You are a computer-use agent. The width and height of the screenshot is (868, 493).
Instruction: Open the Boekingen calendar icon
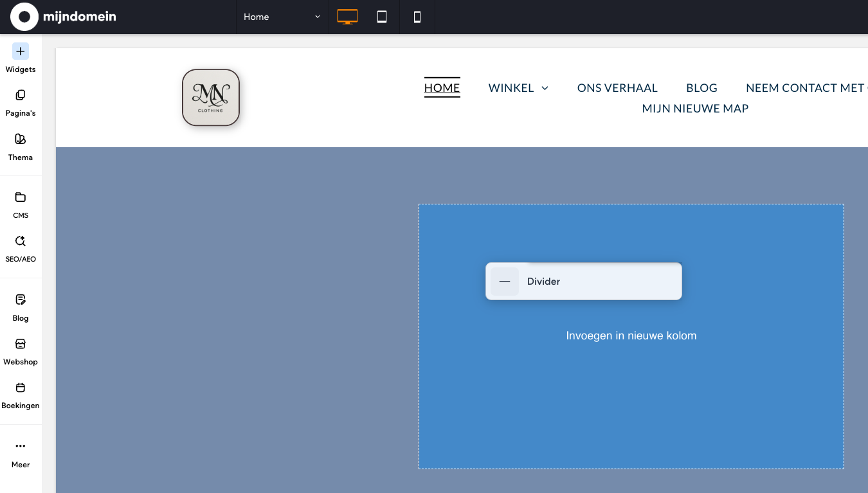21,388
